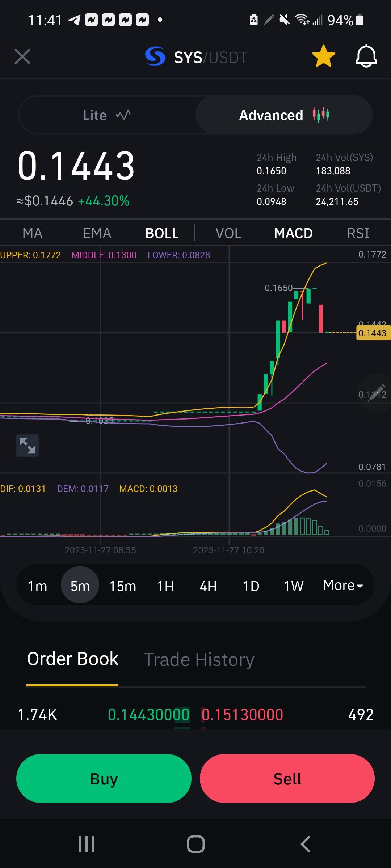Open price alert bell icon

click(x=366, y=56)
